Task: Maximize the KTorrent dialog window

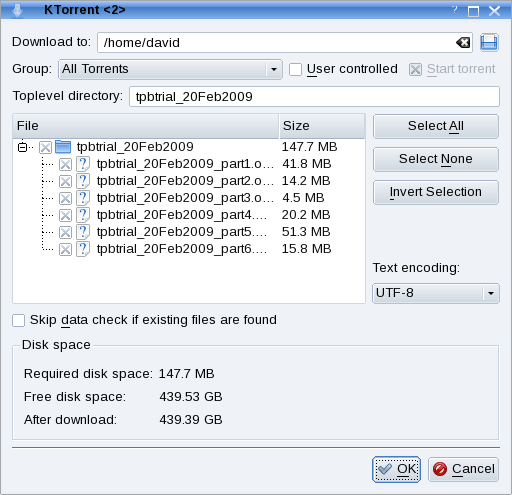Action: pyautogui.click(x=473, y=11)
